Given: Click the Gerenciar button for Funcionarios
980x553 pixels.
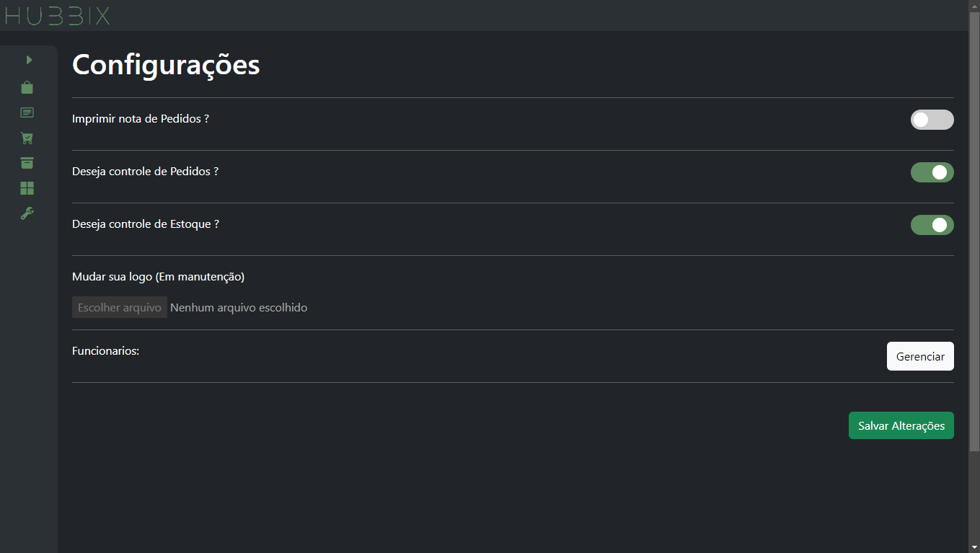Looking at the screenshot, I should (x=920, y=356).
